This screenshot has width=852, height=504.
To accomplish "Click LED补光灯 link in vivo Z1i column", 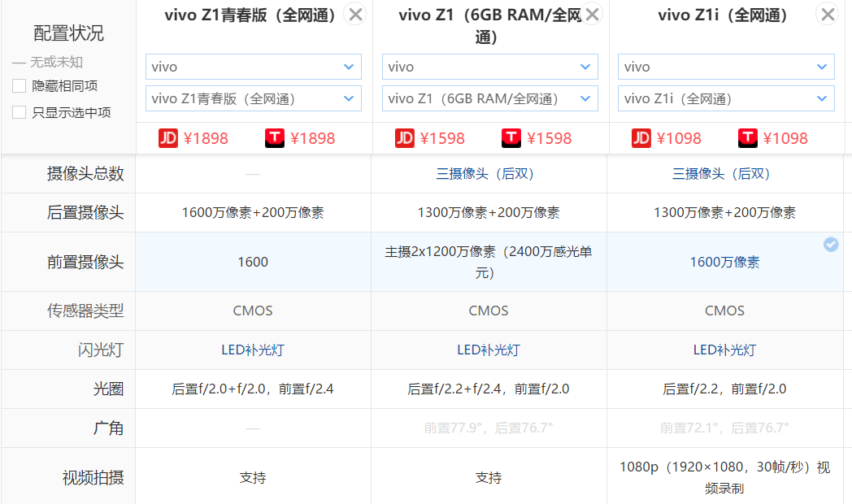I will [x=724, y=350].
